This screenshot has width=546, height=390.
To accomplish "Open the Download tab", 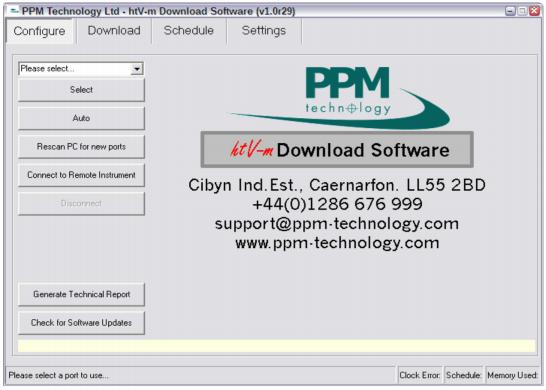I will pos(114,31).
